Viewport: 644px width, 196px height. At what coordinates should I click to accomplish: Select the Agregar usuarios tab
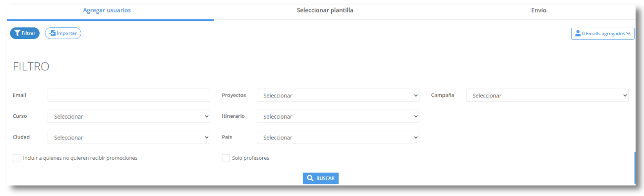coord(107,10)
